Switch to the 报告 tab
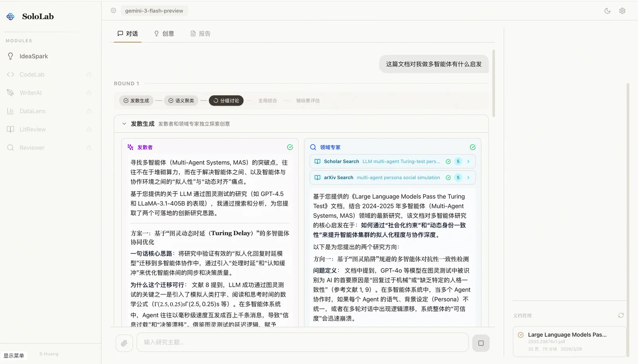Image resolution: width=638 pixels, height=364 pixels. 201,33
